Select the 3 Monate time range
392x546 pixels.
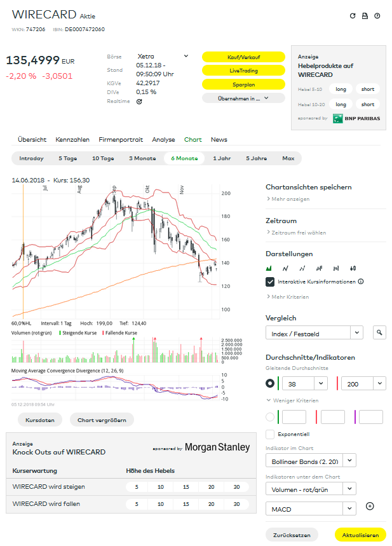point(142,158)
